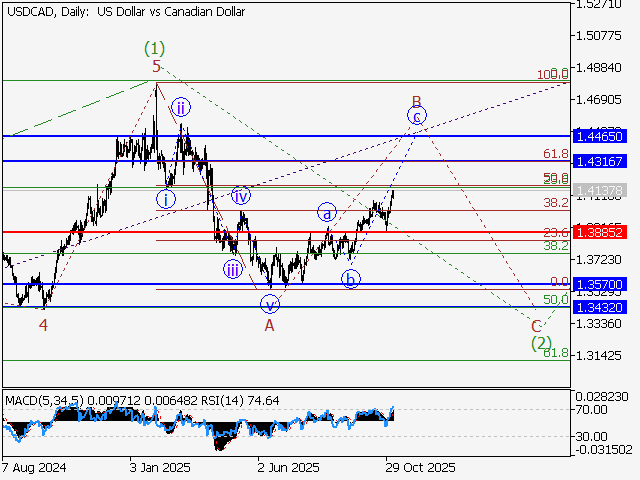The width and height of the screenshot is (640, 480).
Task: Click the 1.44650 blue price tag
Action: click(599, 135)
